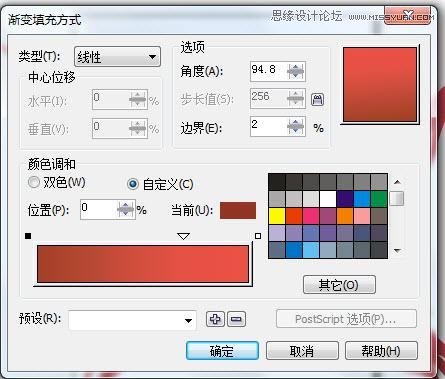Confirm with the 确定 button
The height and width of the screenshot is (379, 445).
coord(222,351)
